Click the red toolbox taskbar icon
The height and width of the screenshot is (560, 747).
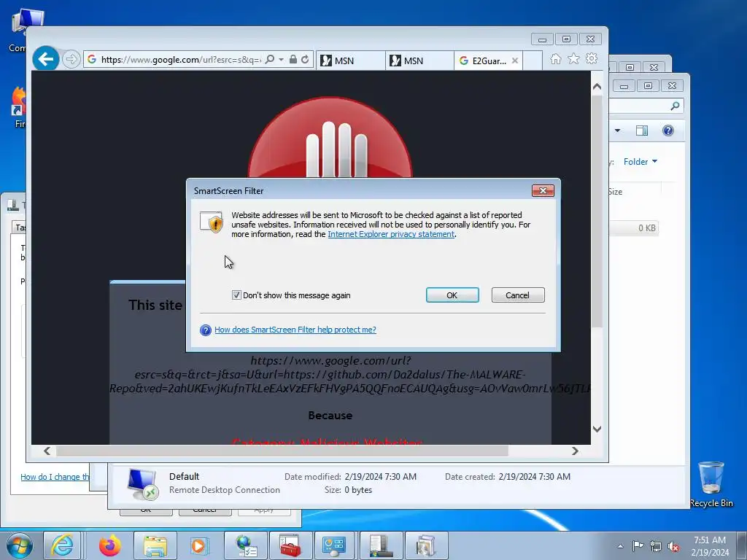pyautogui.click(x=290, y=545)
